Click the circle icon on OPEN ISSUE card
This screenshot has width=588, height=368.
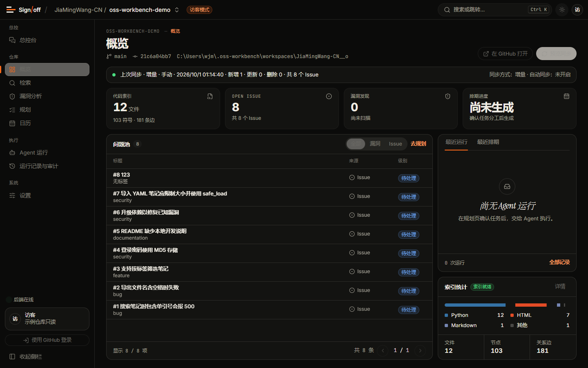click(329, 96)
